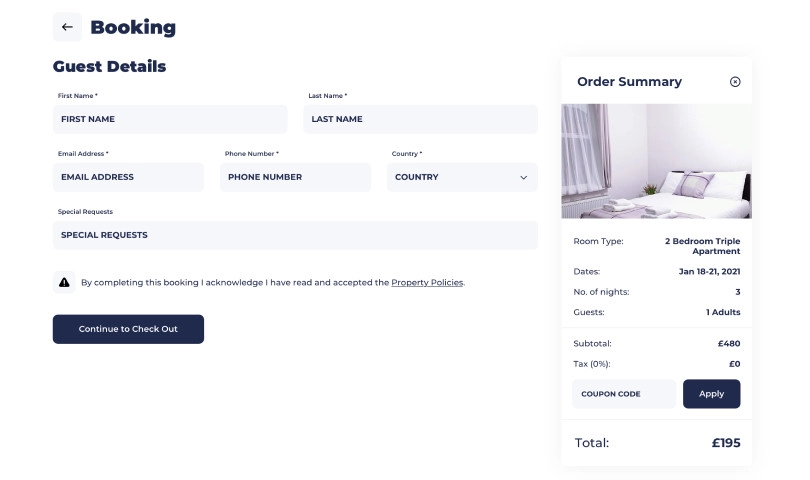810x480 pixels.
Task: Click the Booking page title
Action: point(133,28)
